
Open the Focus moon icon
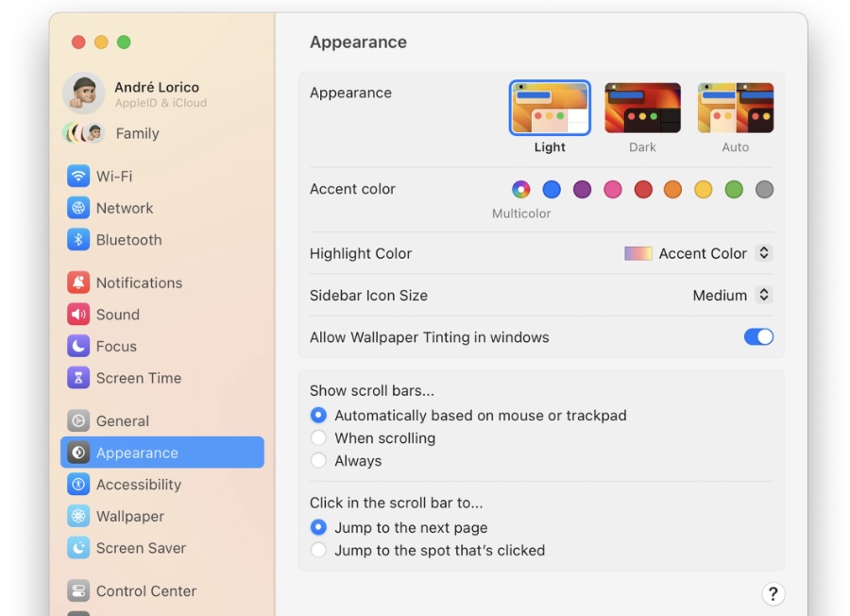pyautogui.click(x=78, y=346)
